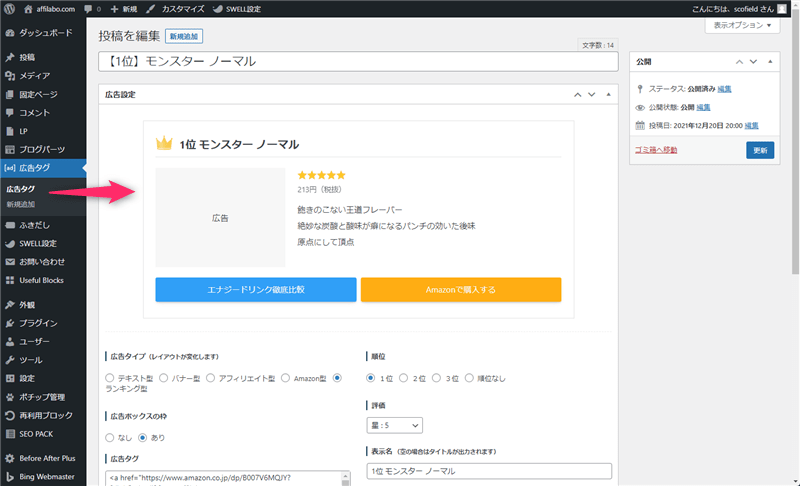Open the 設定 sidebar menu

tap(43, 378)
